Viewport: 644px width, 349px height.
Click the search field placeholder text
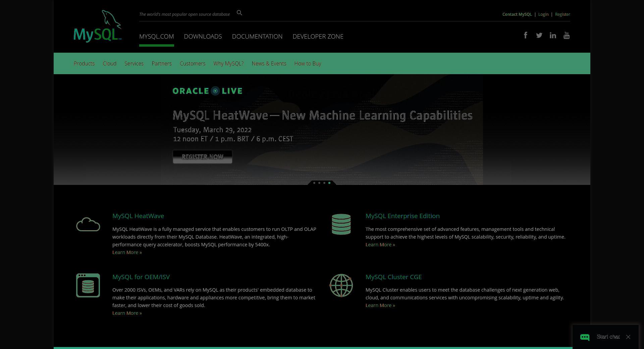click(x=184, y=14)
